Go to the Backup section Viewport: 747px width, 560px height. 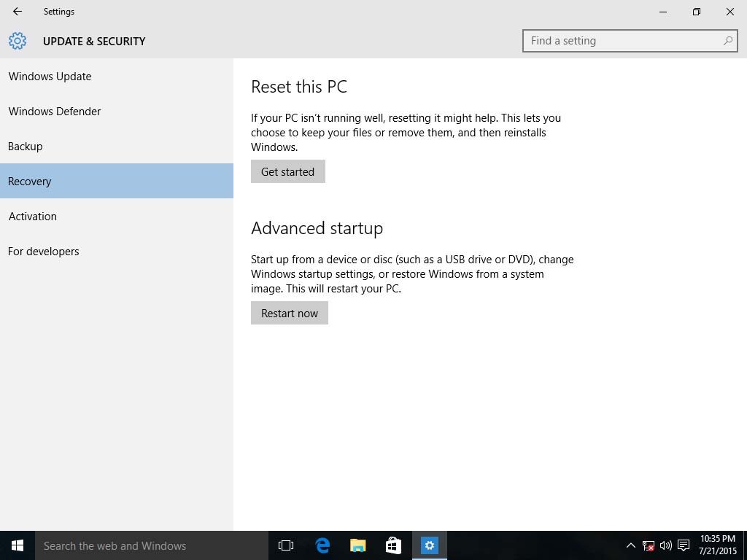(26, 147)
